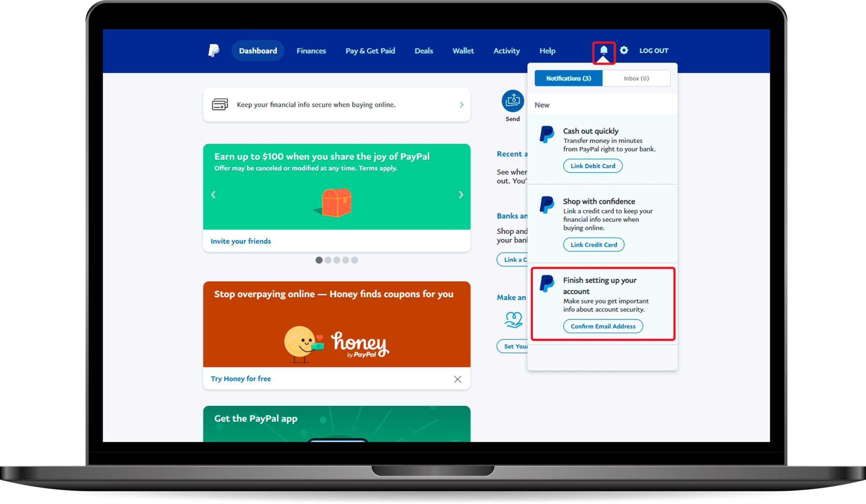Open the Wallet page
This screenshot has height=504, width=866.
tap(463, 51)
